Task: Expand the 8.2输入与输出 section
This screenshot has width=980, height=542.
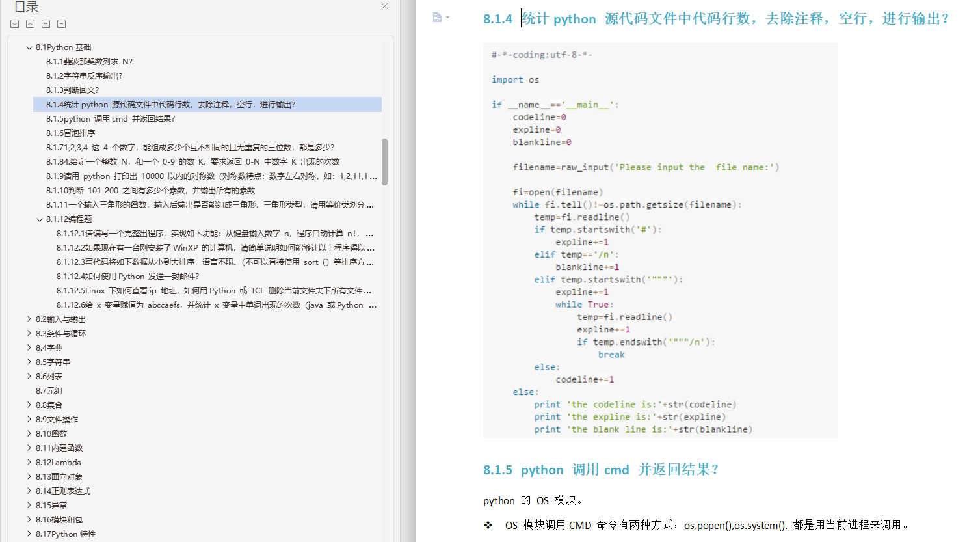Action: (x=29, y=319)
